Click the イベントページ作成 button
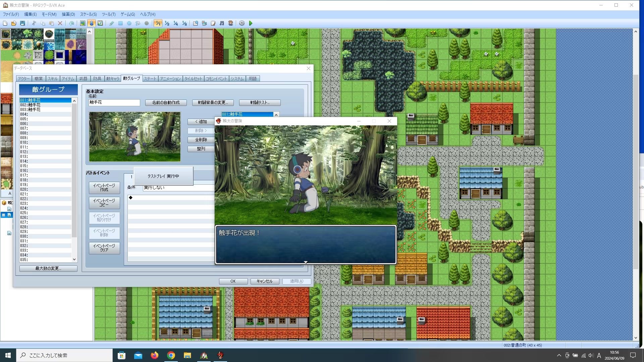The height and width of the screenshot is (362, 644). coord(104,188)
